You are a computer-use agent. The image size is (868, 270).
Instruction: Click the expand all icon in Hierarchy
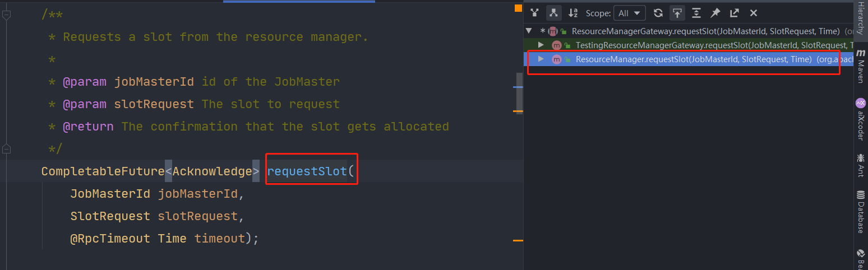click(x=696, y=13)
